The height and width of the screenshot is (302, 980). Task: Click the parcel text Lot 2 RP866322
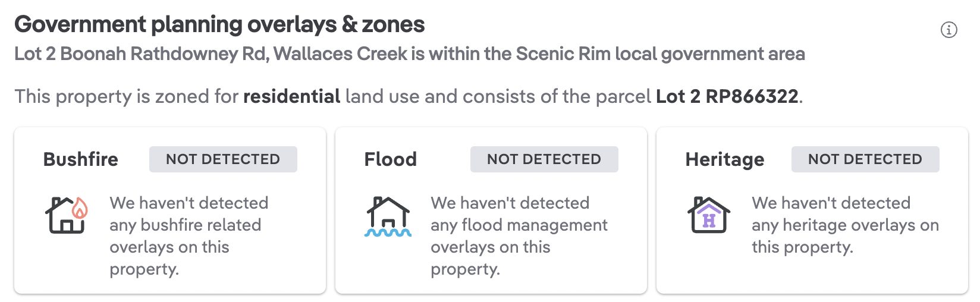coord(727,96)
